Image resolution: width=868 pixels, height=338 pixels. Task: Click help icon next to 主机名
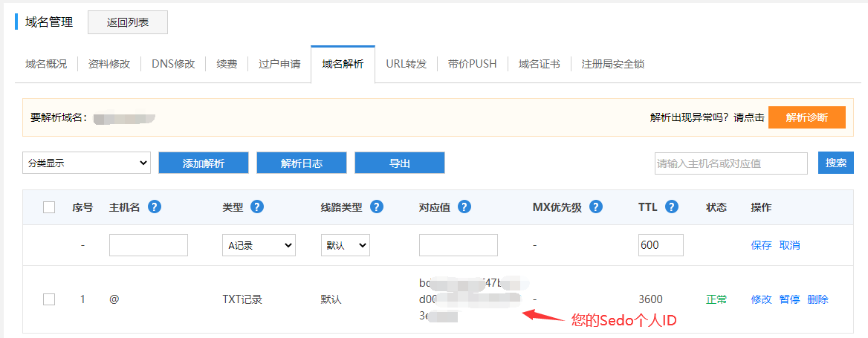(x=155, y=207)
